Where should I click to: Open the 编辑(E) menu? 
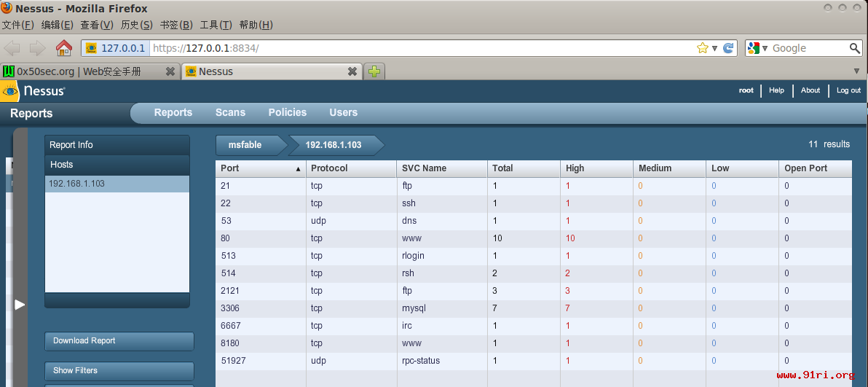(x=57, y=25)
